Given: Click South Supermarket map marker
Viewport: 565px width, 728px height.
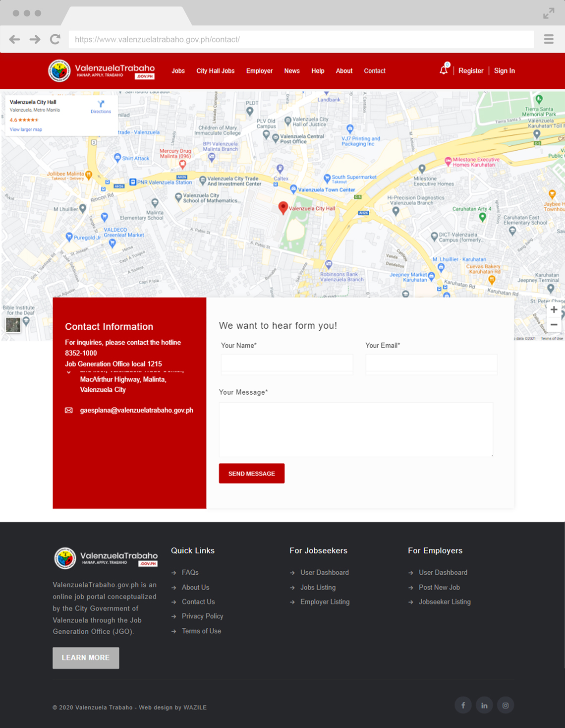Looking at the screenshot, I should pyautogui.click(x=327, y=178).
